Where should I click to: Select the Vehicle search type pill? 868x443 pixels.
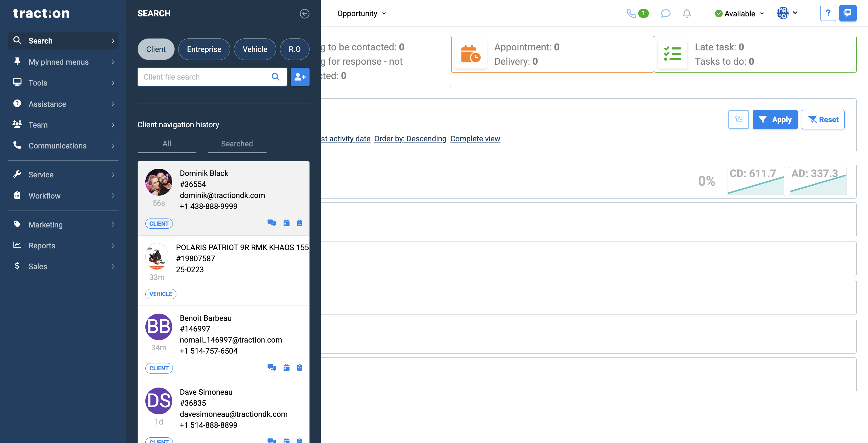(255, 49)
